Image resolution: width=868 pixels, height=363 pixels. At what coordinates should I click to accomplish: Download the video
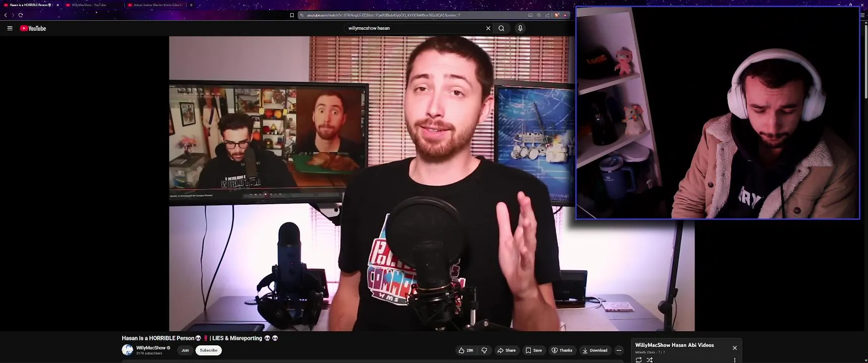pyautogui.click(x=594, y=350)
